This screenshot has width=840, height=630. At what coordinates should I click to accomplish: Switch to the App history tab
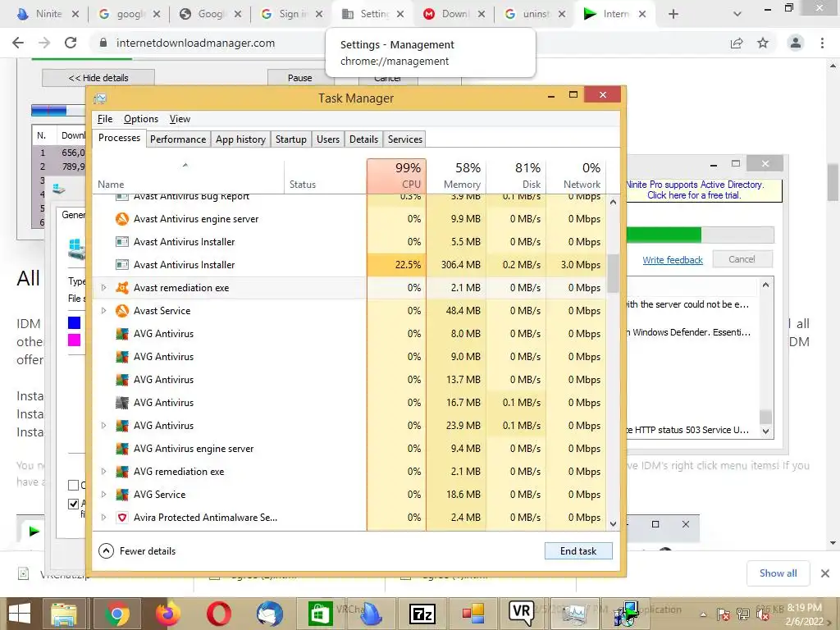[x=240, y=139]
